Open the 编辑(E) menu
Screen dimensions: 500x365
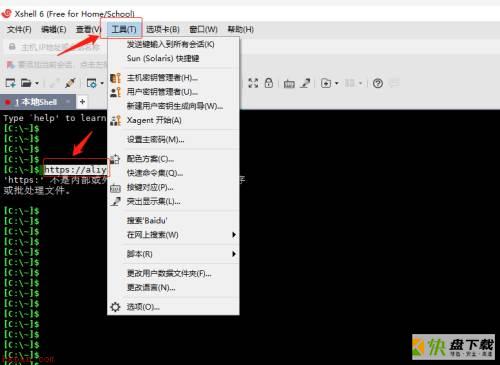(53, 29)
